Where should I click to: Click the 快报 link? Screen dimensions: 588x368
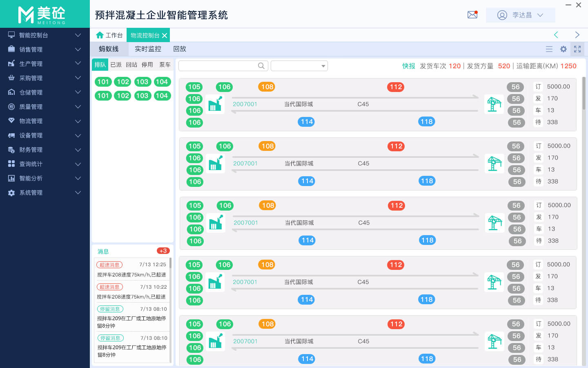click(x=408, y=66)
